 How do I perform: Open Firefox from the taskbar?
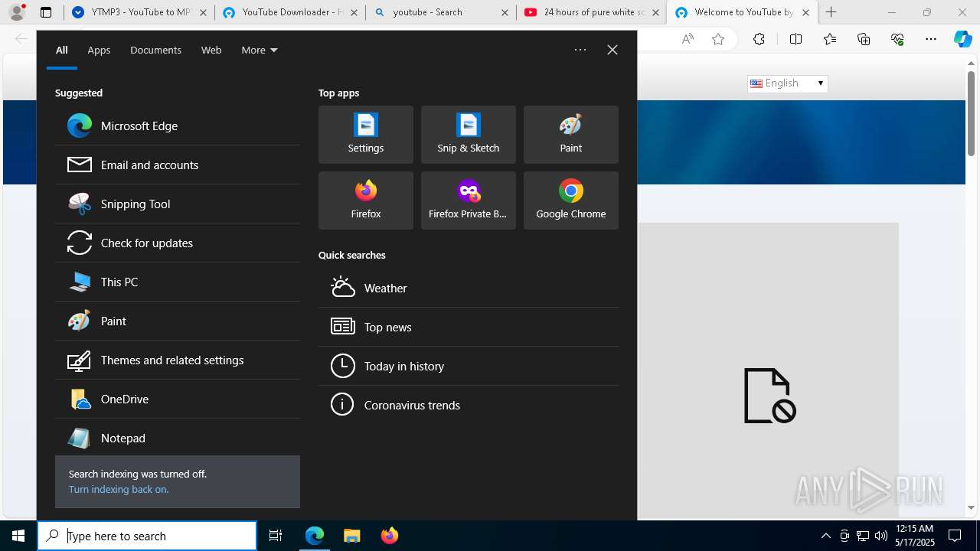pyautogui.click(x=390, y=536)
